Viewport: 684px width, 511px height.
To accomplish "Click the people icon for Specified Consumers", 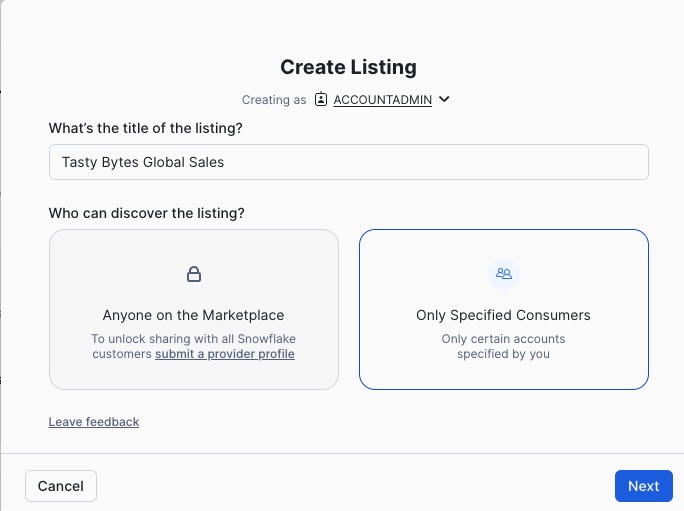I will 504,273.
